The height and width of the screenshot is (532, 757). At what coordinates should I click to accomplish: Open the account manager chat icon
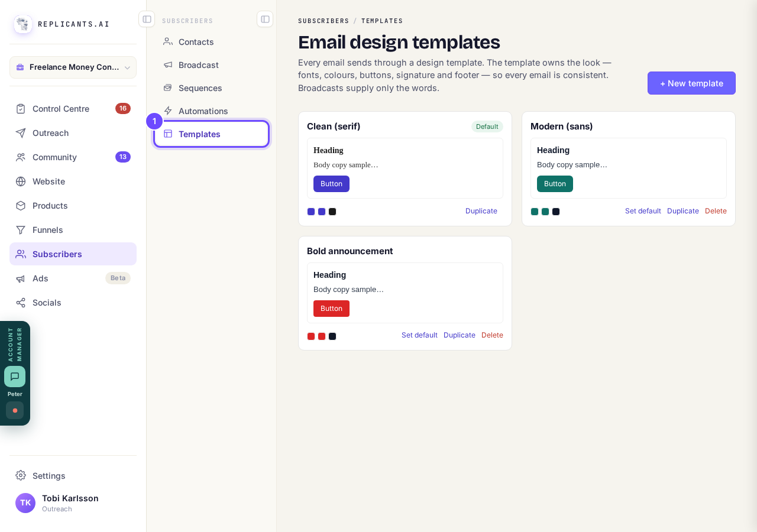15,377
